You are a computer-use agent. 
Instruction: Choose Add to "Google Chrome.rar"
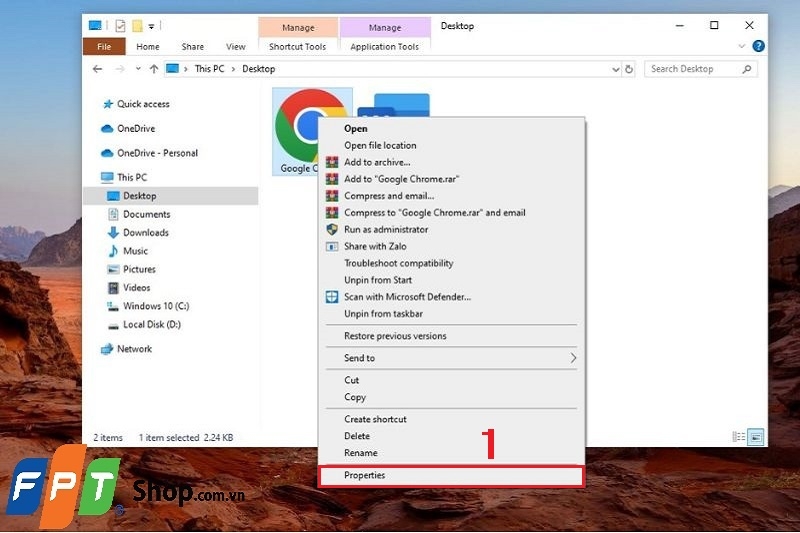point(451,179)
